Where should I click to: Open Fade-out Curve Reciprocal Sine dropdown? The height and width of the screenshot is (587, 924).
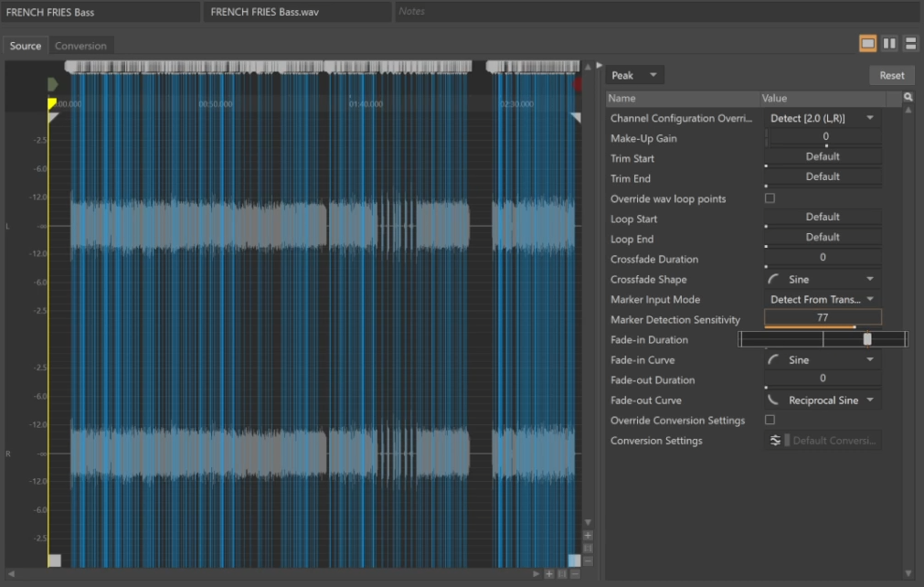tap(823, 400)
